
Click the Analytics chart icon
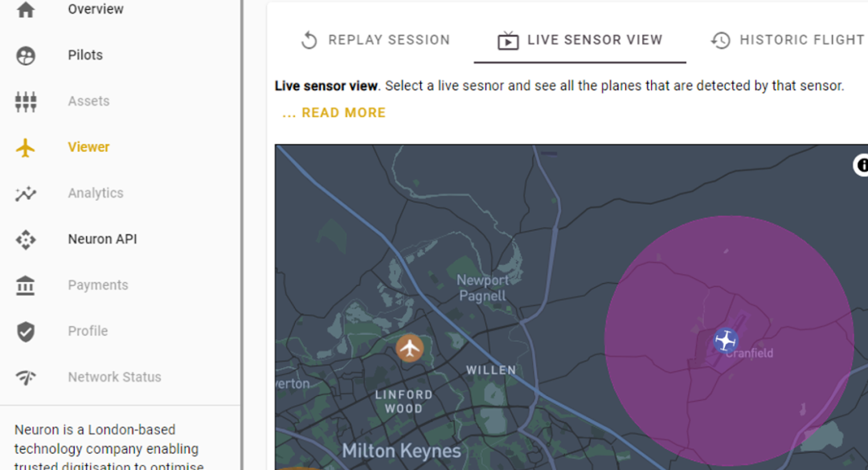pyautogui.click(x=26, y=193)
